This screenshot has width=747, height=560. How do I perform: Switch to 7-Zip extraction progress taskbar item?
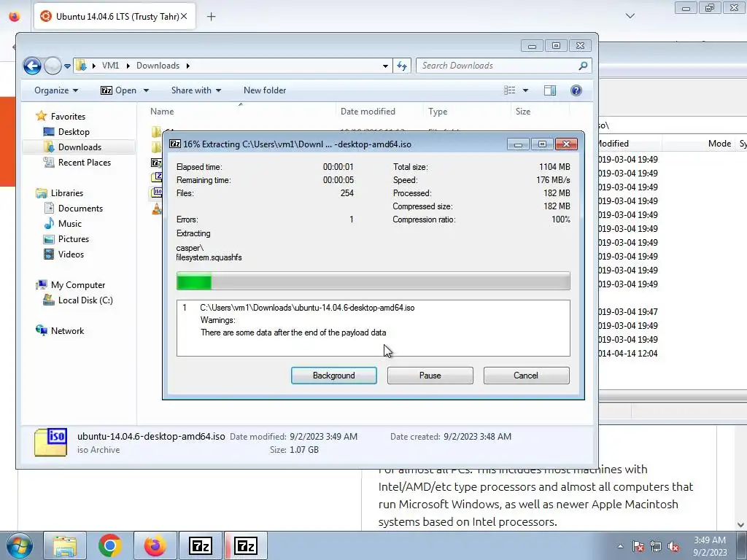pos(246,545)
